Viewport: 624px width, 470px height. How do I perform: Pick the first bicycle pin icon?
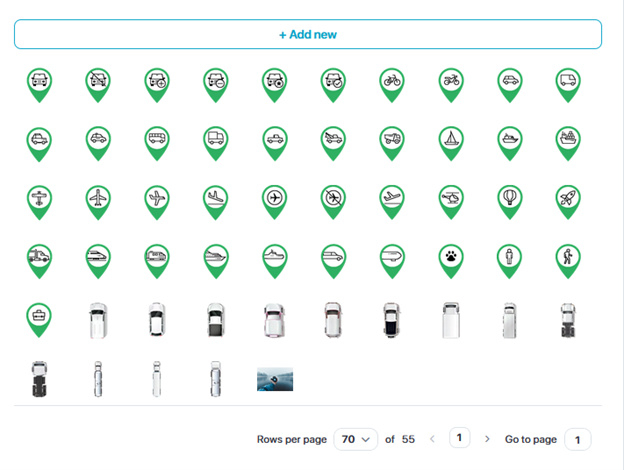[x=390, y=81]
